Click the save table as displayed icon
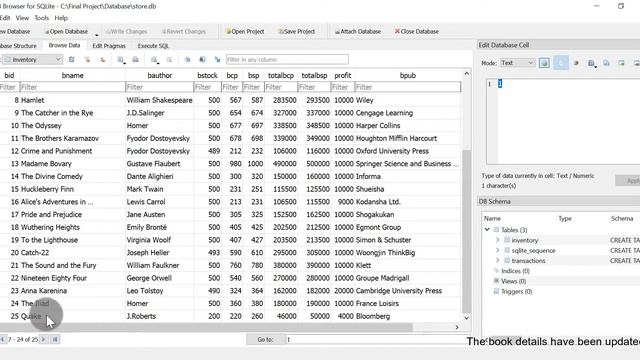This screenshot has width=640, height=360. 121,60
